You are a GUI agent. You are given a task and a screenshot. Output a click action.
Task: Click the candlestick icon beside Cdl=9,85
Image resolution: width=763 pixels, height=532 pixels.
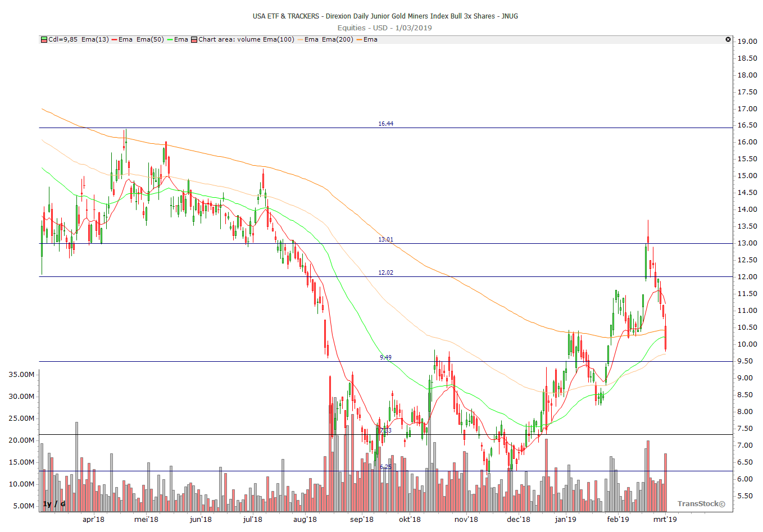pos(44,39)
